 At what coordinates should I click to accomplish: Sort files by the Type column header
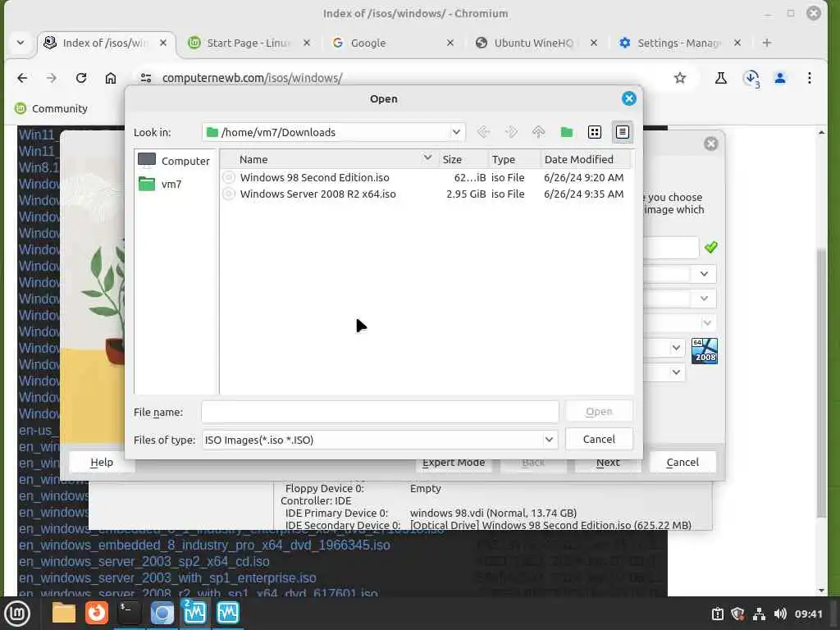tap(514, 159)
